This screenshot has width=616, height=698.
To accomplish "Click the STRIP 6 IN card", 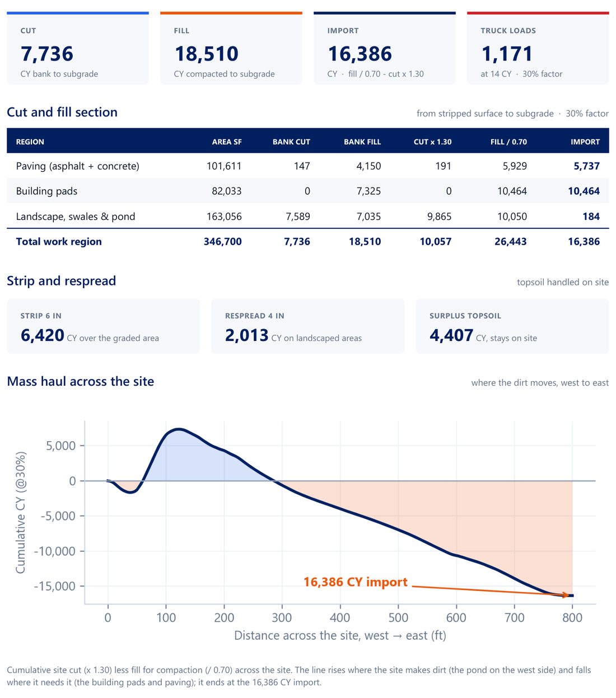I will (x=103, y=326).
